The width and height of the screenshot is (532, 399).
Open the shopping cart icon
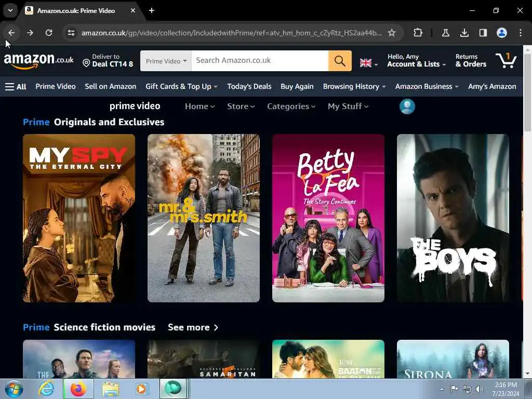pyautogui.click(x=506, y=60)
